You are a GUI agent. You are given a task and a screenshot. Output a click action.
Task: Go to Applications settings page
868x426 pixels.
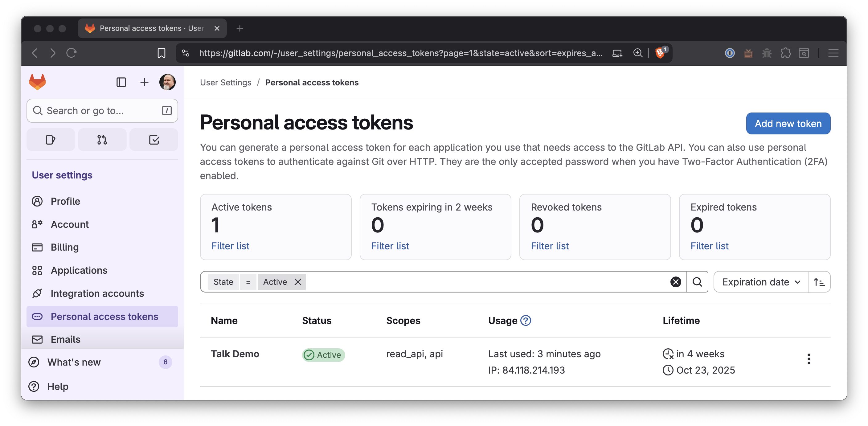coord(79,270)
